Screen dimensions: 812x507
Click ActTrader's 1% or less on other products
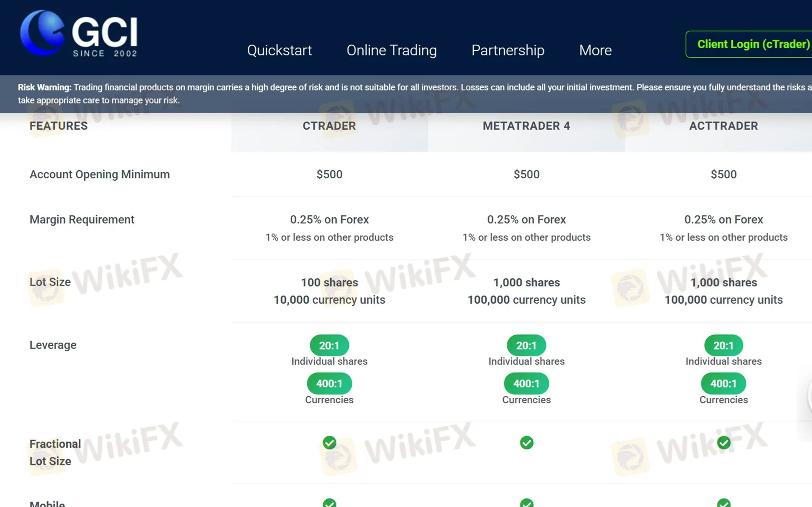point(724,237)
